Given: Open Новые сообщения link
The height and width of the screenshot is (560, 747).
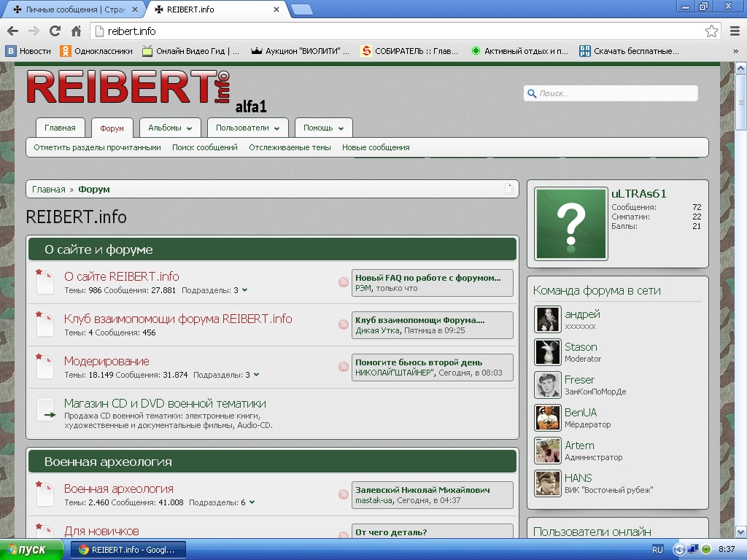Looking at the screenshot, I should [376, 147].
